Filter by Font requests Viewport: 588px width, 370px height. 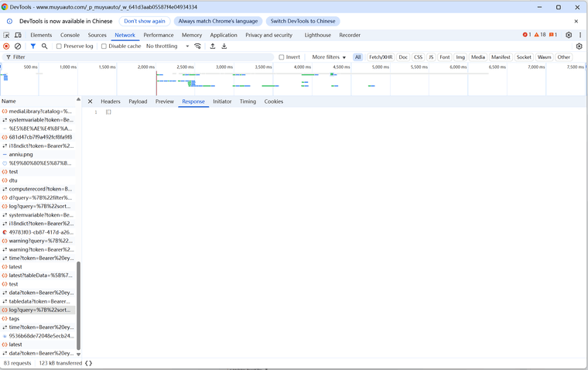tap(445, 57)
